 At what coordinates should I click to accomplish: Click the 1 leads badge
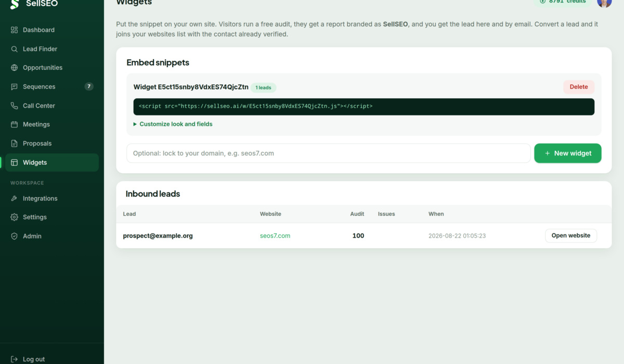click(x=264, y=87)
